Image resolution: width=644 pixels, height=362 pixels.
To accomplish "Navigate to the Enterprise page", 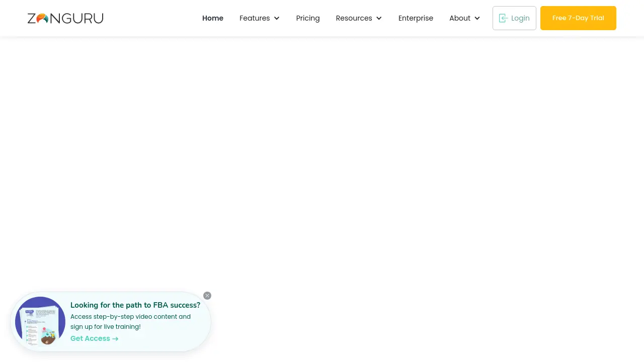I will coord(416,18).
